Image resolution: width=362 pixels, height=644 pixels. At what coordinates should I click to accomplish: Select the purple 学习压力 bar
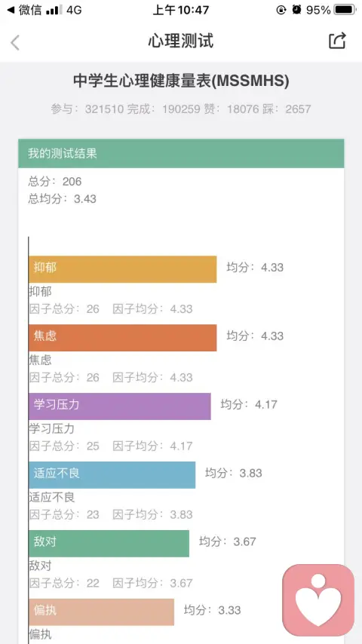pos(120,406)
